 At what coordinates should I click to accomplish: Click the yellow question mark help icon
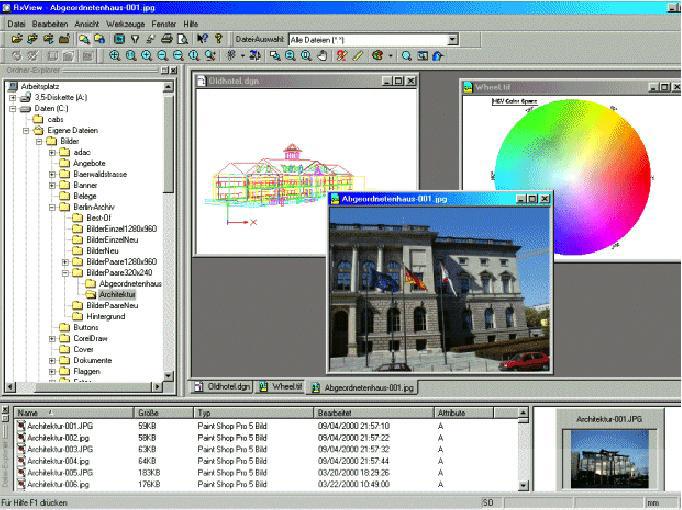tap(218, 39)
